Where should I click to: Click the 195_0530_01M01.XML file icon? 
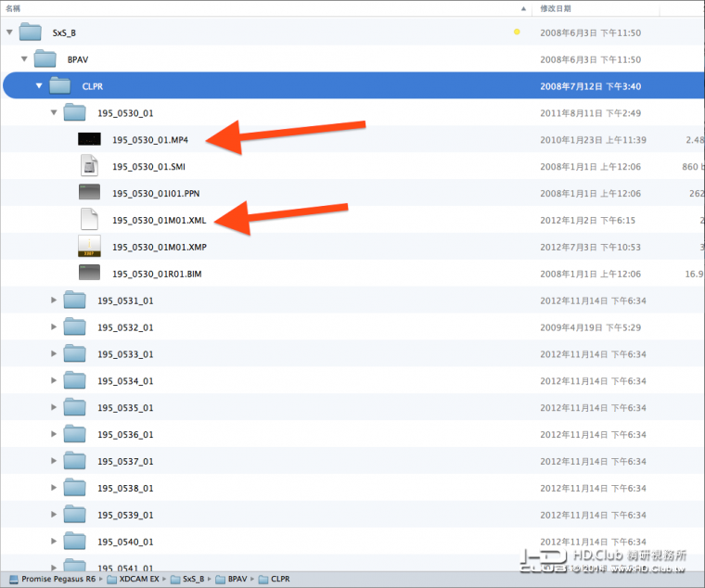(x=89, y=220)
